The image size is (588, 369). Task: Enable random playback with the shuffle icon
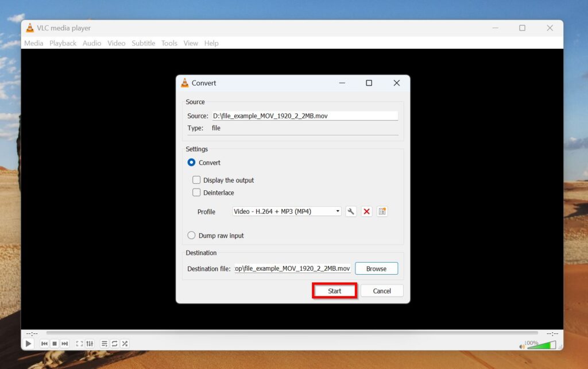[124, 343]
